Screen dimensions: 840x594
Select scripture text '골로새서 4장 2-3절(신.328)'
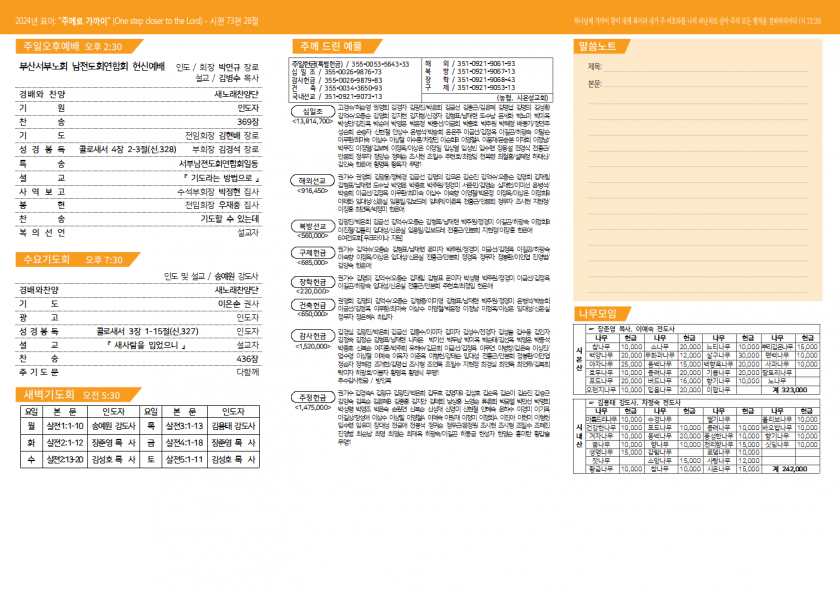[128, 149]
